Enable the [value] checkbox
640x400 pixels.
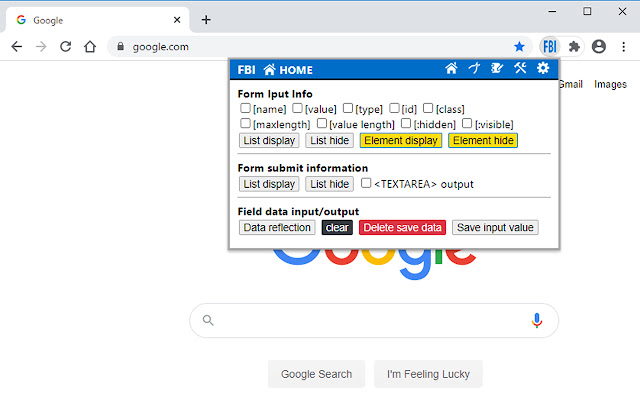point(297,108)
